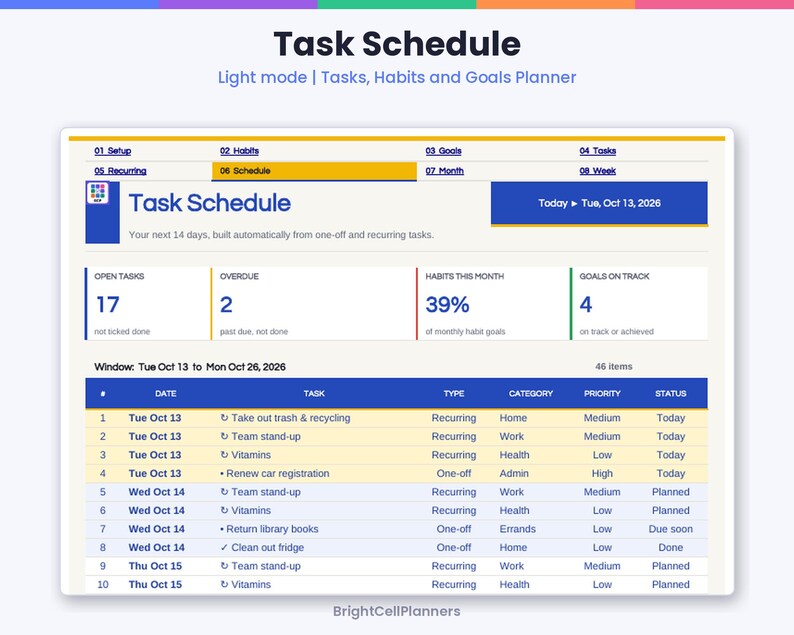Click the DATE column header
Viewport: 794px width, 635px height.
pos(166,393)
